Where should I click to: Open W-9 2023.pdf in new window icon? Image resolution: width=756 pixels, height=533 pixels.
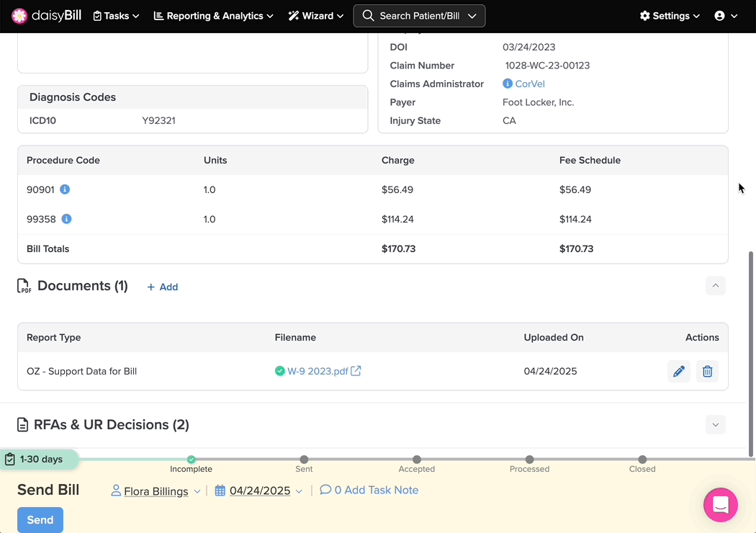(356, 370)
